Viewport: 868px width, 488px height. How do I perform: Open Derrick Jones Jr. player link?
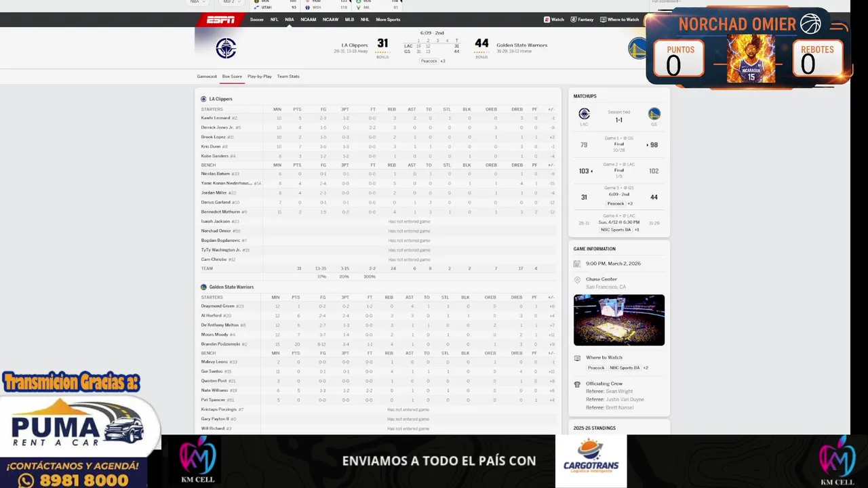point(217,127)
